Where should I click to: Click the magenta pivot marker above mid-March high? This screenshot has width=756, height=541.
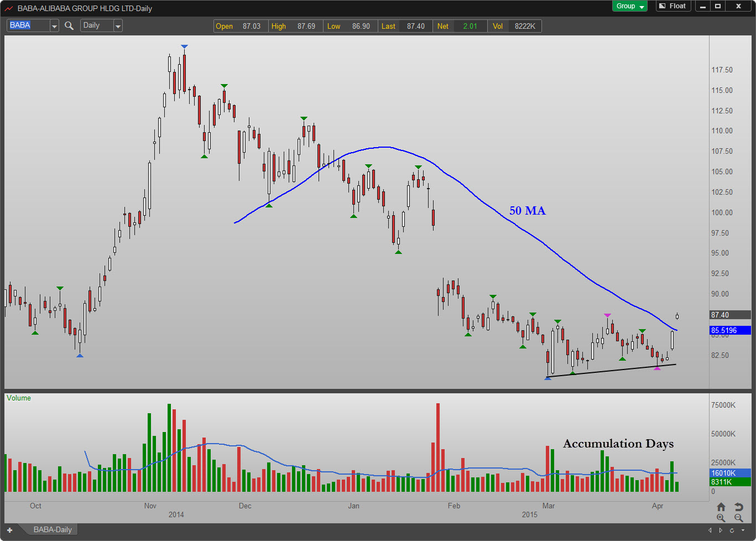(607, 315)
